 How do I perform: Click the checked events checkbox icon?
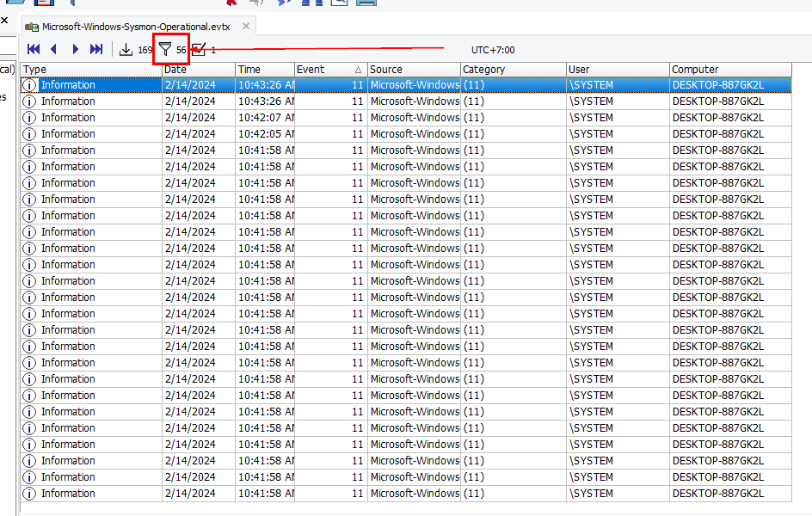tap(199, 50)
